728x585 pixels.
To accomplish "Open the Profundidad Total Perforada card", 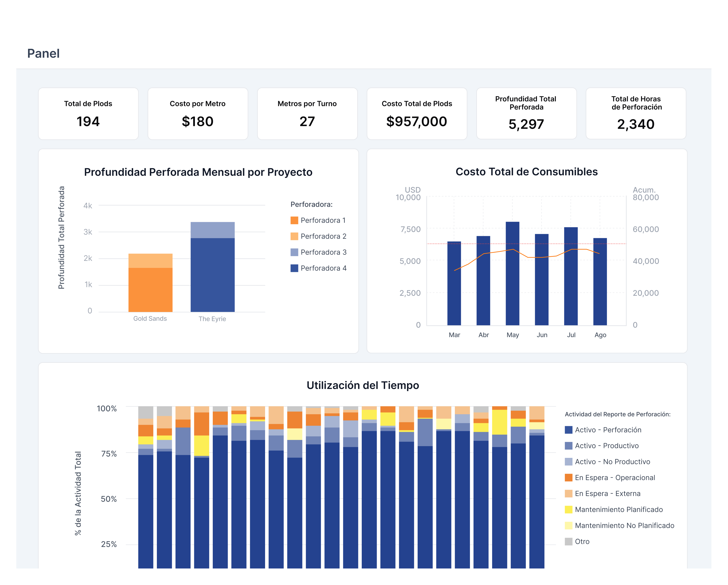I will point(526,114).
